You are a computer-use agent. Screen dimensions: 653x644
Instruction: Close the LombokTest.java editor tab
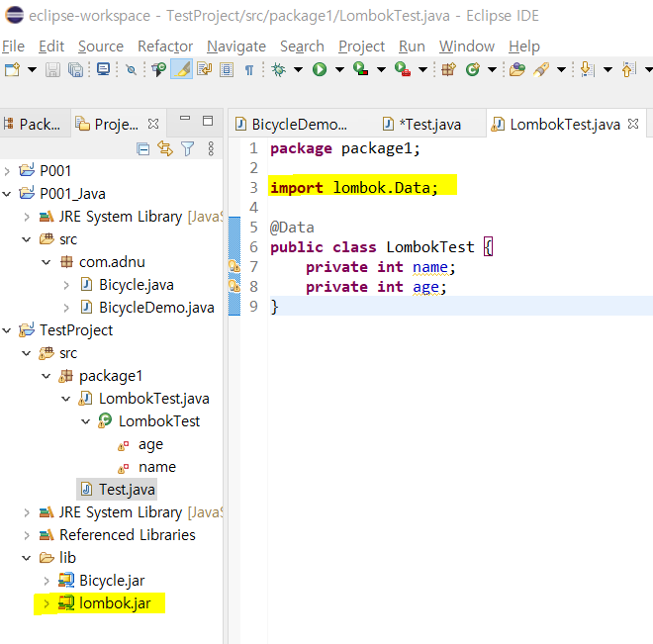(x=633, y=124)
